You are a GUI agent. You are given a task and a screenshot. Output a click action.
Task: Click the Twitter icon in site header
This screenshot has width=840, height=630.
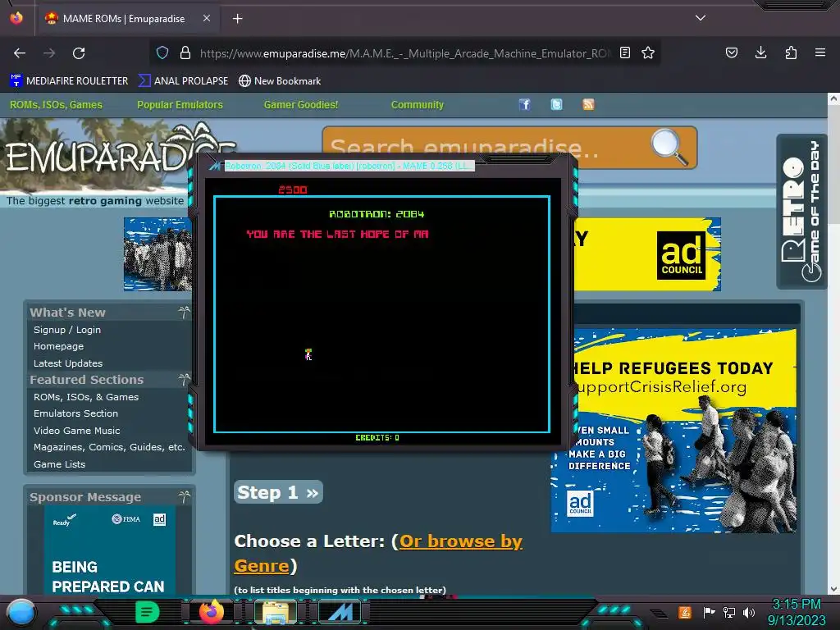(557, 104)
